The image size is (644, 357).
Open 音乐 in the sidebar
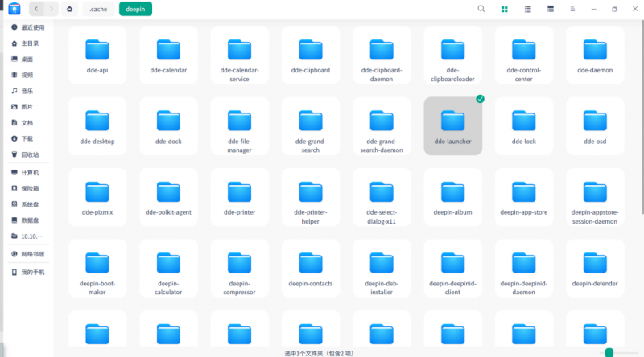28,91
